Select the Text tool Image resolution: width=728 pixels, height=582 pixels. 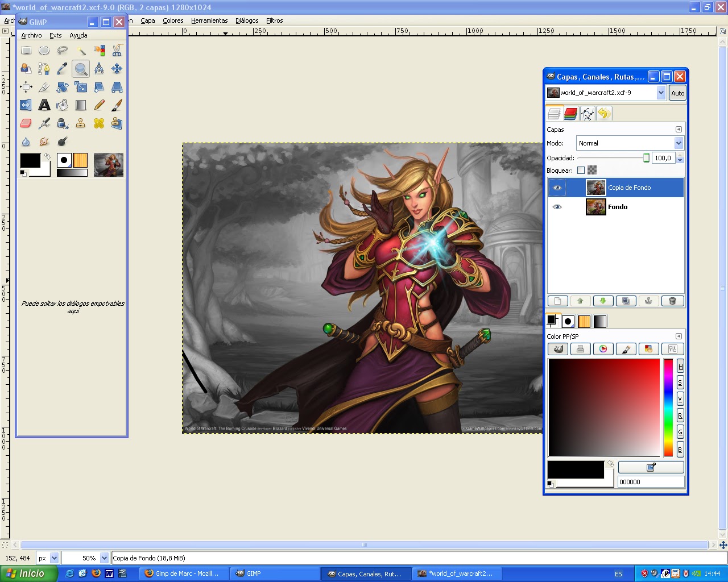[44, 105]
